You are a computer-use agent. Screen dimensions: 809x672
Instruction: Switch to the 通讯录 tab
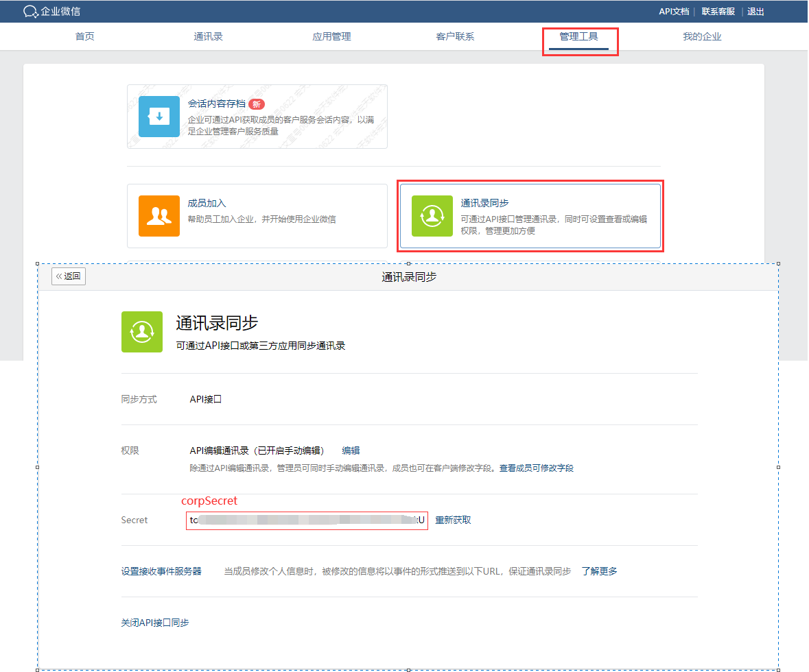[x=208, y=37]
